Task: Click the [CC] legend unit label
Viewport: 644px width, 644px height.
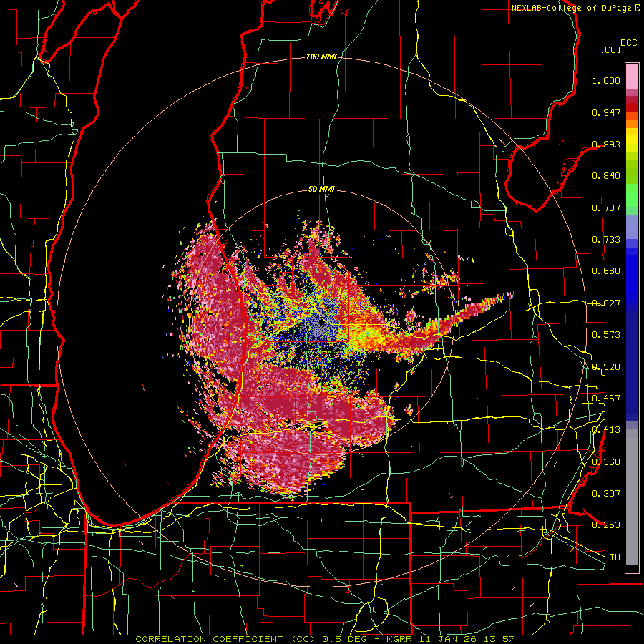Action: pos(610,49)
